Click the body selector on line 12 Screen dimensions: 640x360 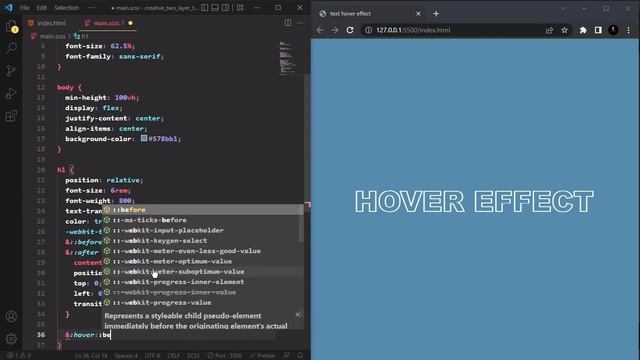65,87
